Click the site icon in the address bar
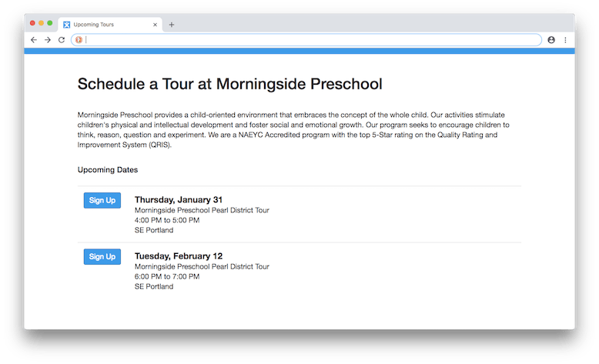 79,40
